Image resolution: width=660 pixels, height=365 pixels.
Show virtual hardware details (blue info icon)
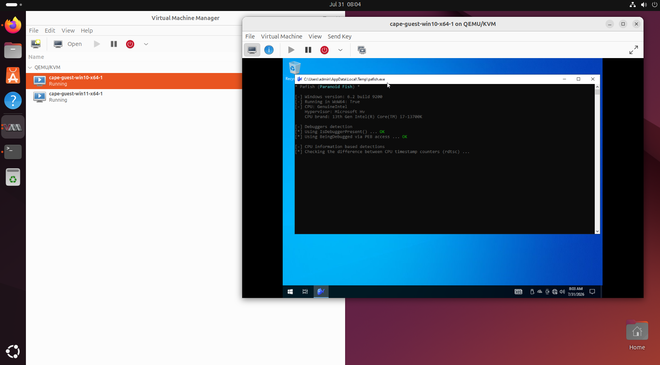[269, 50]
